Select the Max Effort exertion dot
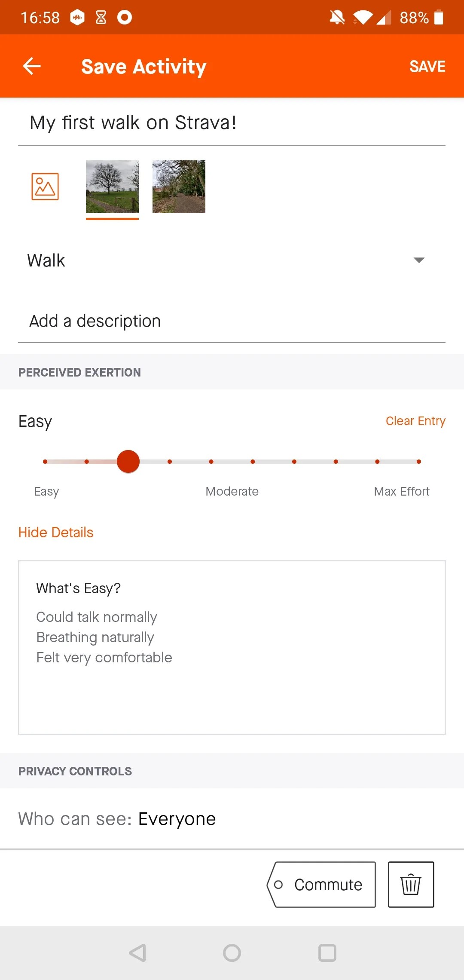 [x=418, y=461]
